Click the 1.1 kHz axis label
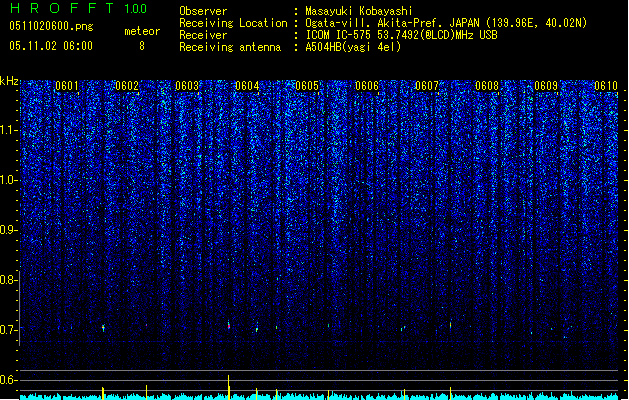Image resolution: width=629 pixels, height=400 pixels. [8, 130]
